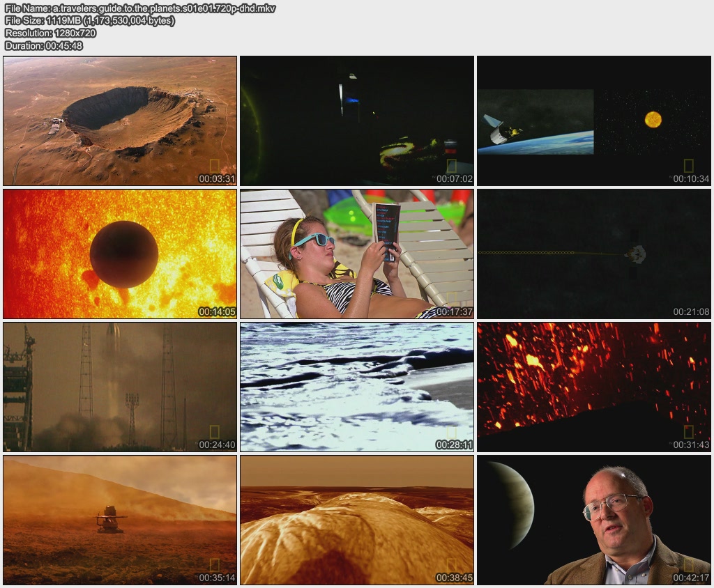Click the 00:38:45 timestamp

(454, 578)
